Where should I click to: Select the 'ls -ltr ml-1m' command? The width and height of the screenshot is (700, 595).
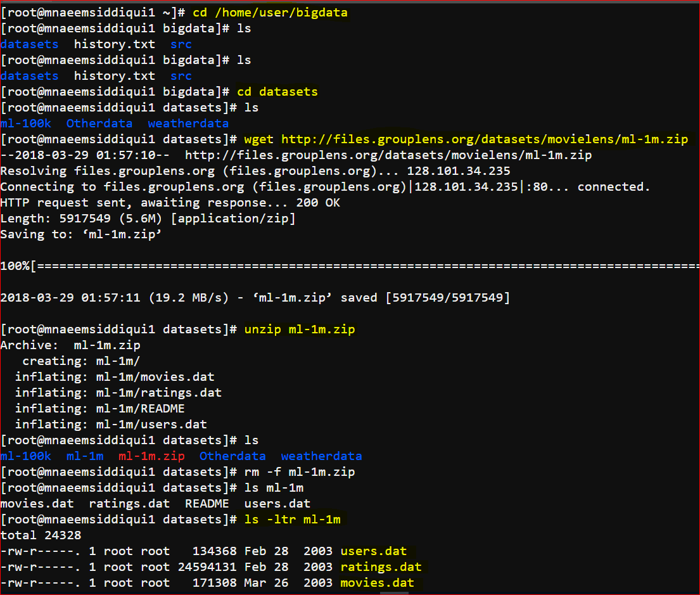click(293, 520)
